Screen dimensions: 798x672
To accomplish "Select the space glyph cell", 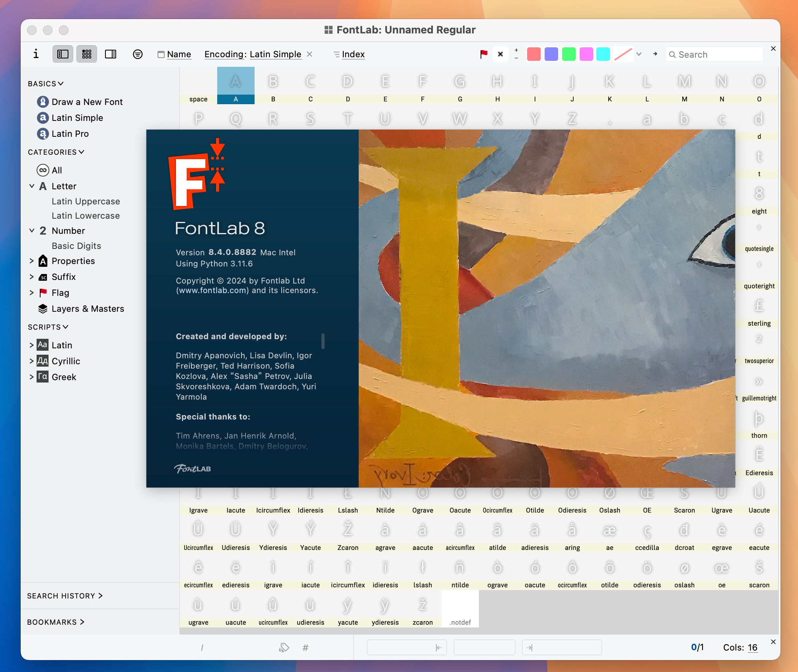I will tap(199, 85).
